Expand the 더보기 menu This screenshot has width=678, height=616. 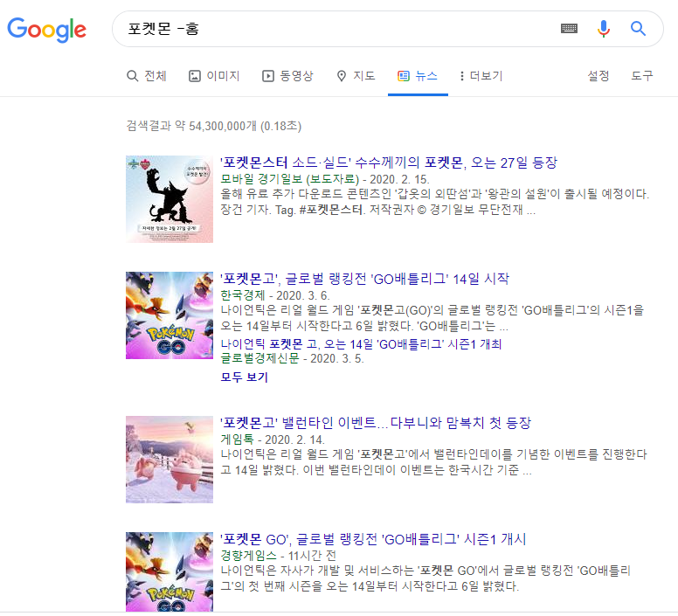(481, 76)
